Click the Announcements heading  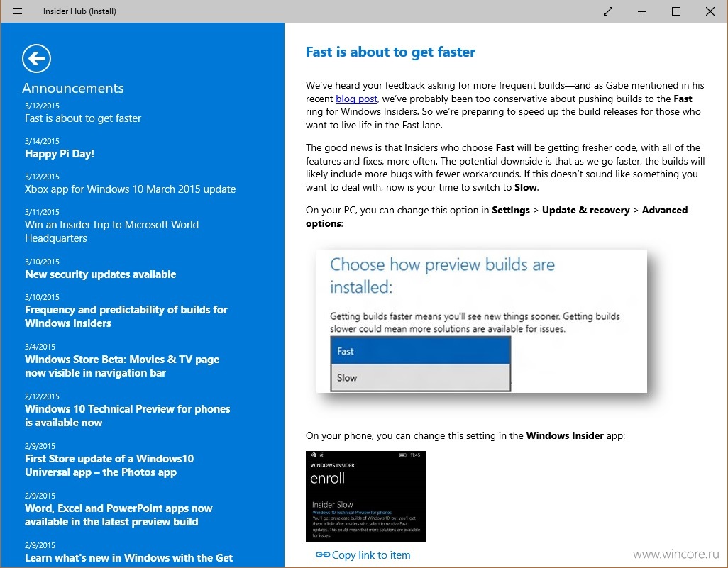73,88
